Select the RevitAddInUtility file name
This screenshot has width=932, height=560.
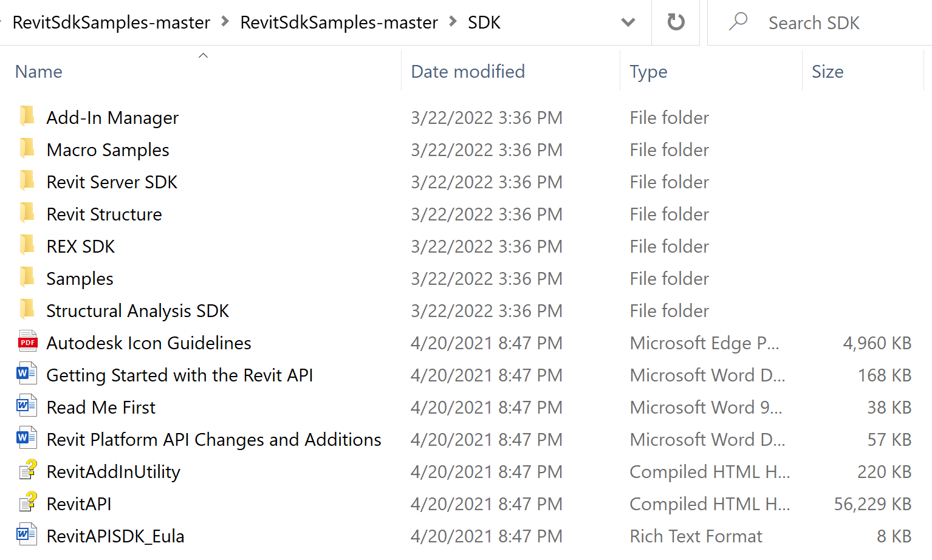[113, 471]
